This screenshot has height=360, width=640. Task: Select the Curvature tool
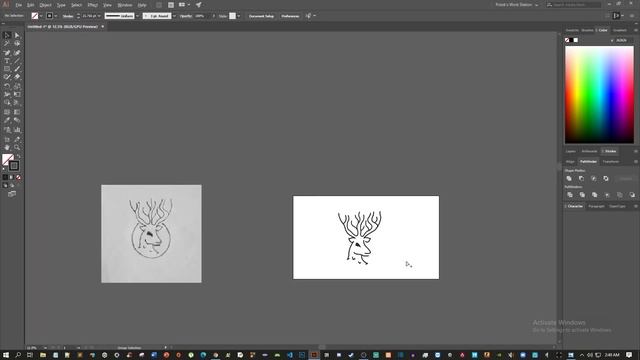(x=17, y=53)
